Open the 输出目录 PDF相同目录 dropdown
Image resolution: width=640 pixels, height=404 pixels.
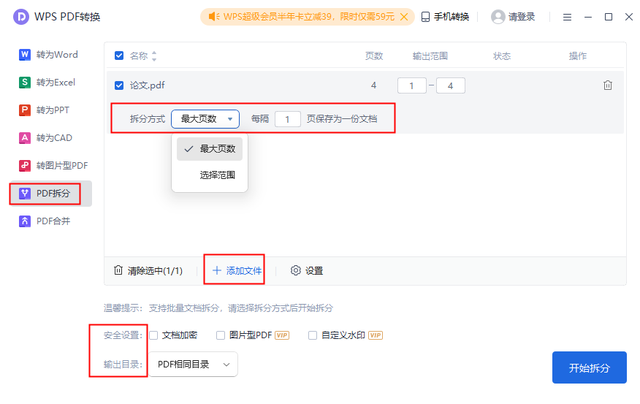(193, 364)
